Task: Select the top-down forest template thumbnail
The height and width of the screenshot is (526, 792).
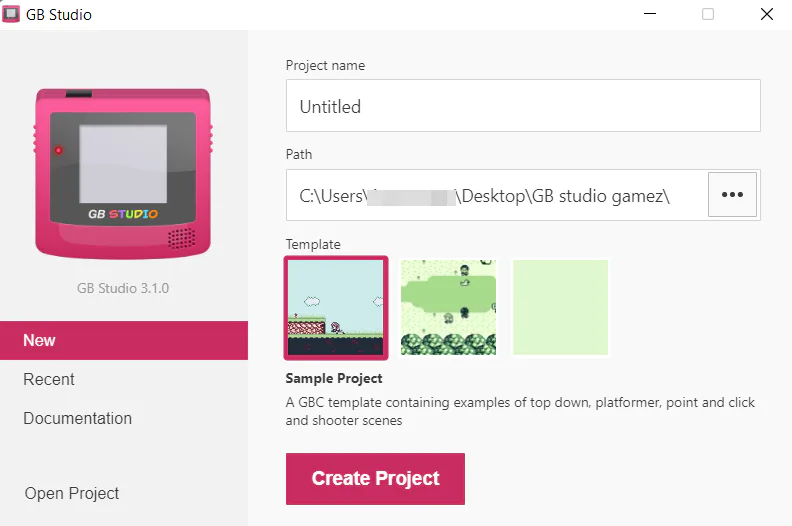Action: pyautogui.click(x=448, y=307)
